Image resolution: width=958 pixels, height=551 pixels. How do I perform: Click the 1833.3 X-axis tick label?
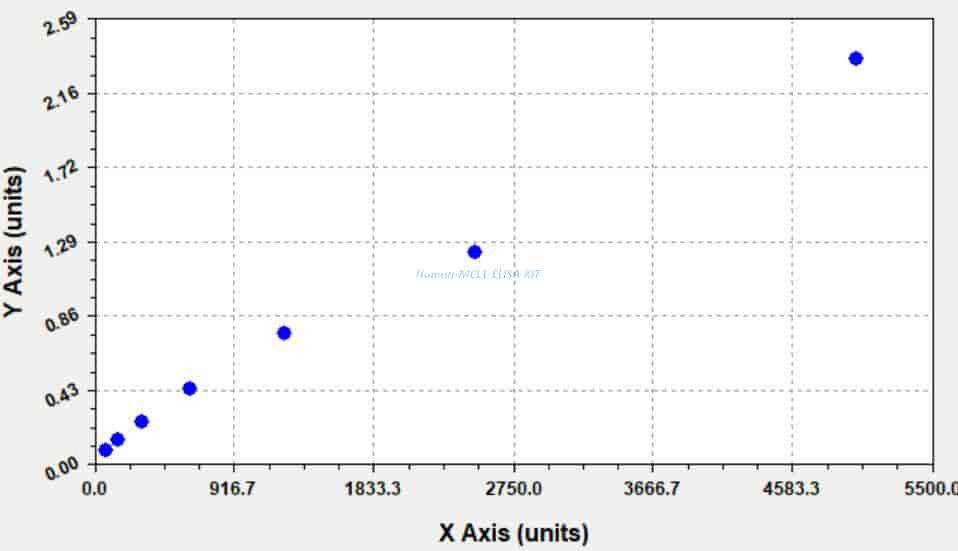tap(373, 489)
